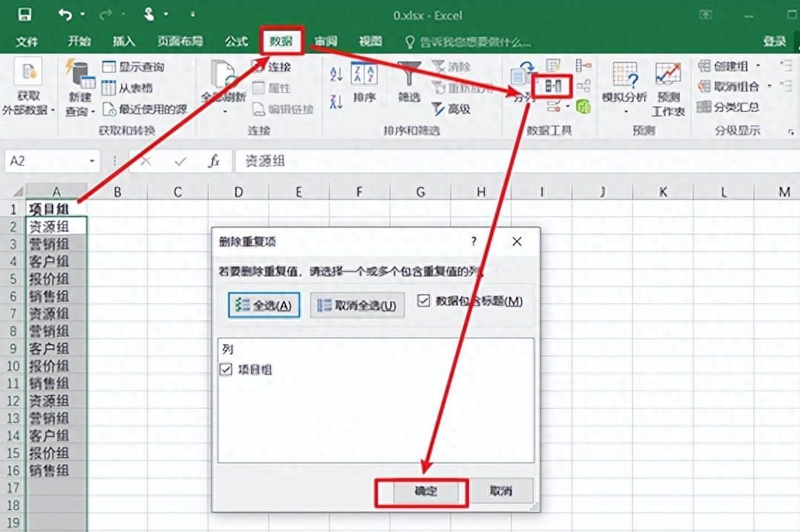Click 最近使用的源 (Recent Sources)
This screenshot has height=532, width=800.
coord(145,108)
